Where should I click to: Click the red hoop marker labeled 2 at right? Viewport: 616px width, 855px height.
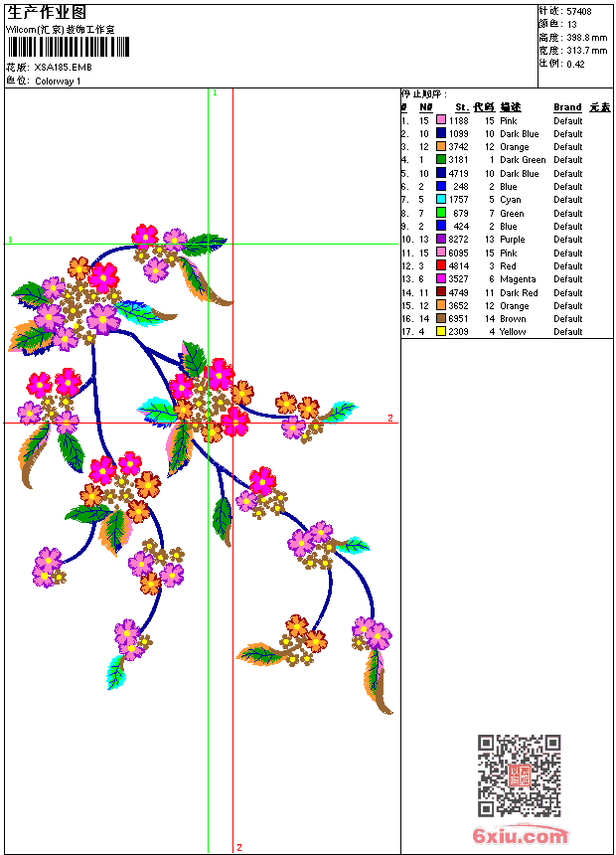coord(390,418)
